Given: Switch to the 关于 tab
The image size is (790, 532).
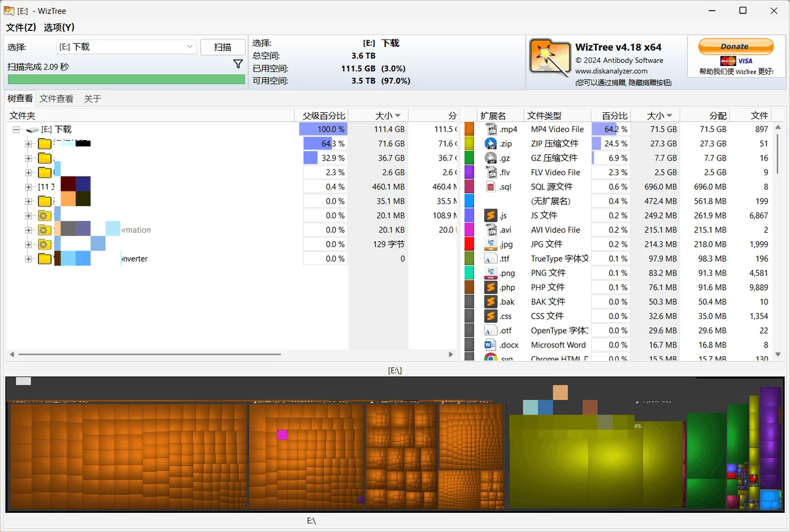Looking at the screenshot, I should tap(93, 99).
